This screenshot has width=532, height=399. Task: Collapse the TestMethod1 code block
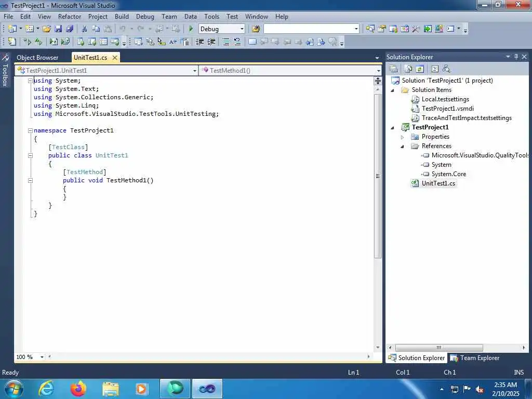(30, 180)
